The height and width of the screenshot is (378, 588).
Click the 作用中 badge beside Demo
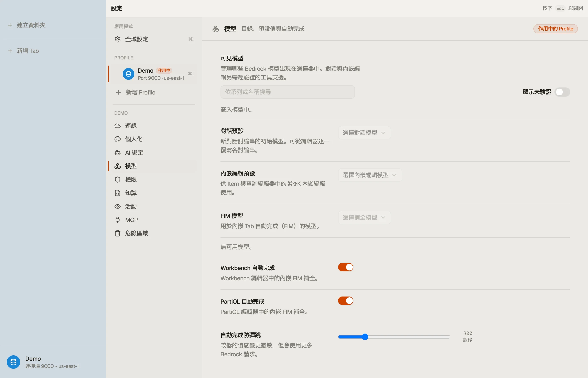click(x=164, y=70)
